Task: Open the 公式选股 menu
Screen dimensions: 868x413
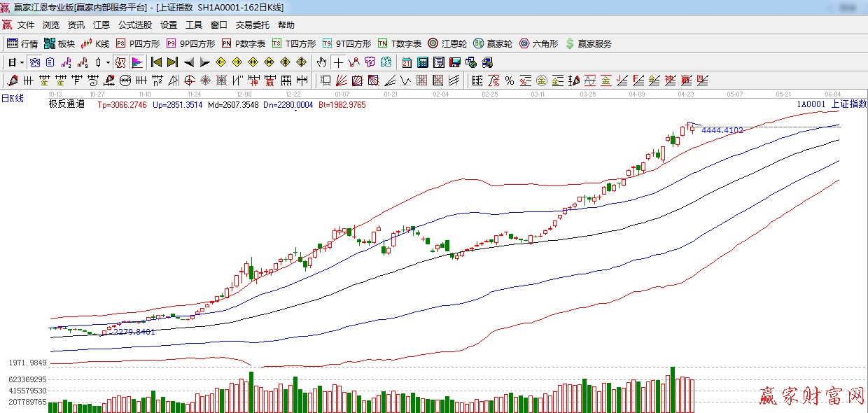Action: (x=134, y=25)
